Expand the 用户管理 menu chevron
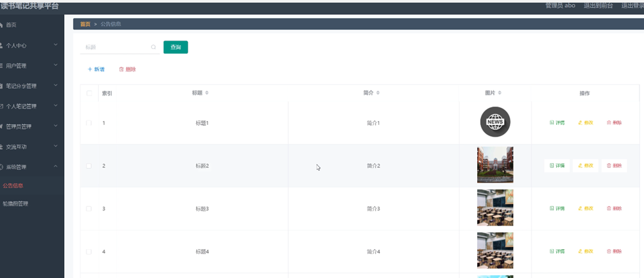This screenshot has width=644, height=278. click(x=56, y=65)
